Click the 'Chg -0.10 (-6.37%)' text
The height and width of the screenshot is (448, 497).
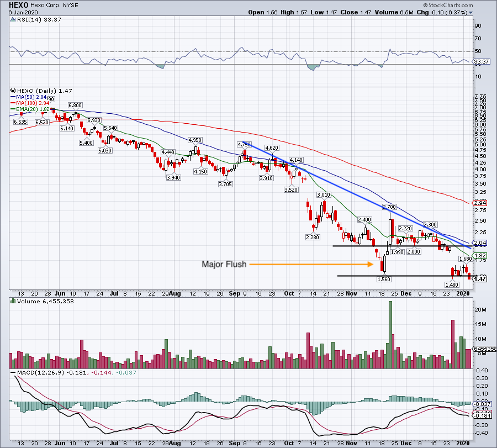(x=442, y=13)
